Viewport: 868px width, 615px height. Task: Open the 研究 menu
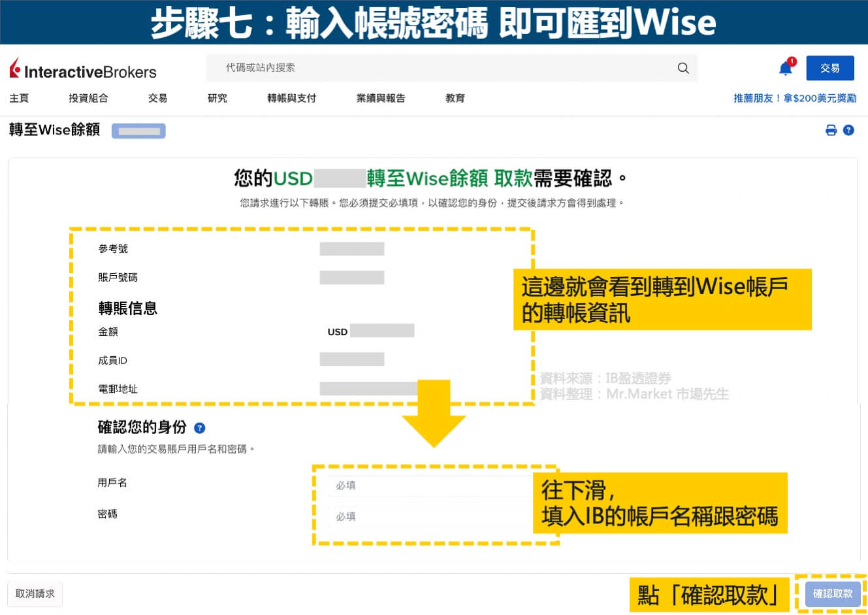pos(217,98)
